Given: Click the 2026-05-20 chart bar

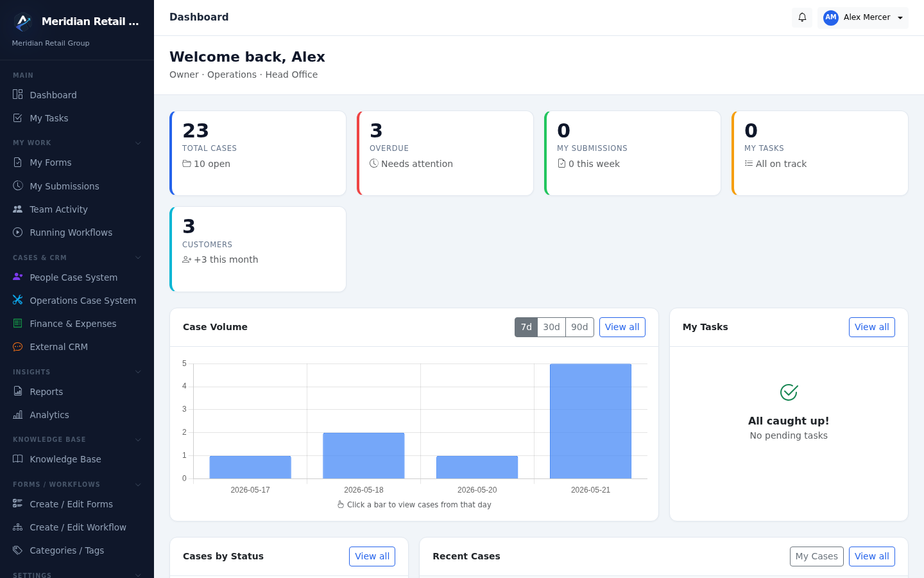Looking at the screenshot, I should pos(477,467).
